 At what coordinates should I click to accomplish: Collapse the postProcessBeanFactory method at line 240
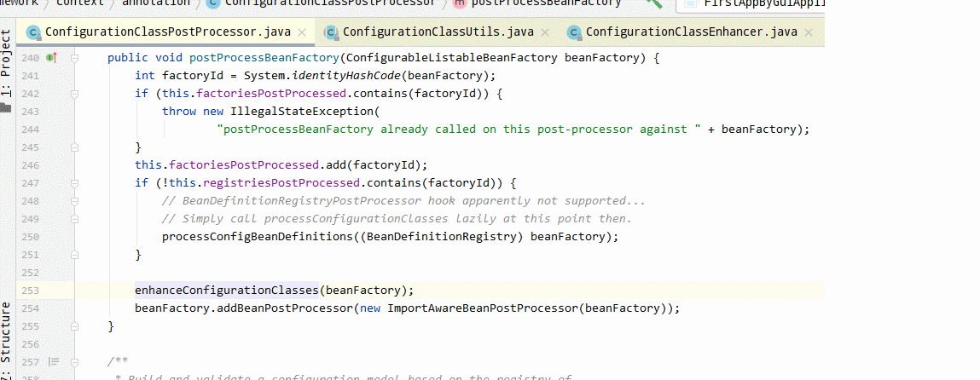point(76,58)
